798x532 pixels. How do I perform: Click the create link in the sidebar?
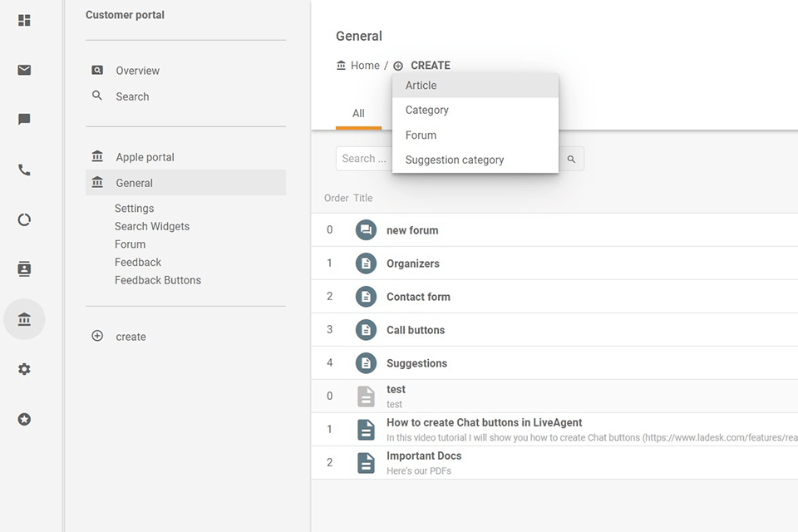pos(131,337)
